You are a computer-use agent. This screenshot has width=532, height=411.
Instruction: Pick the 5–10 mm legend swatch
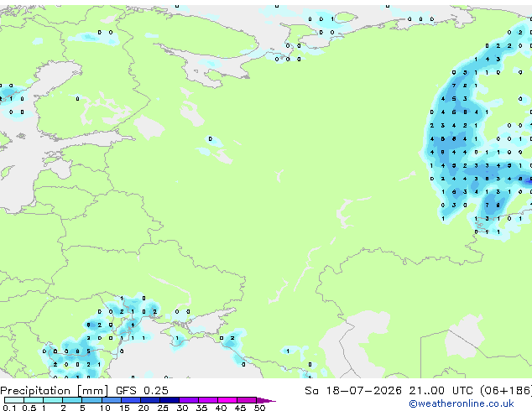pyautogui.click(x=91, y=400)
